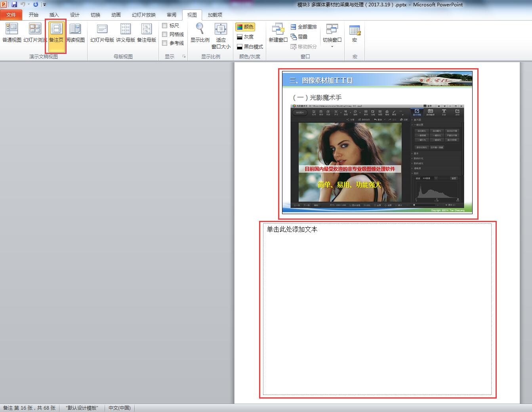Select 颜色 color mode

[245, 27]
